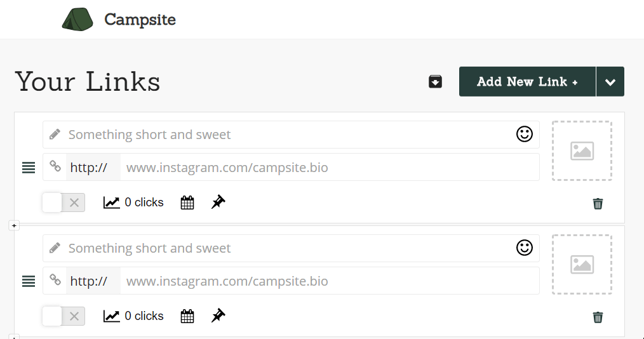Add an image to first link
The width and height of the screenshot is (644, 339).
click(x=582, y=150)
